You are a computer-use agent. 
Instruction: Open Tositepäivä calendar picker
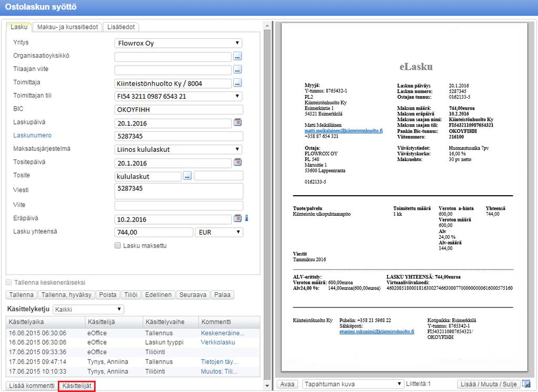tap(238, 162)
